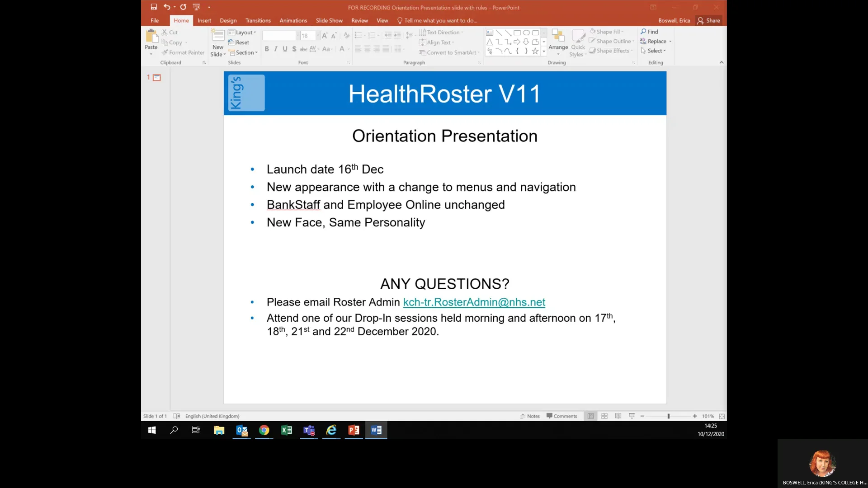Viewport: 868px width, 488px height.
Task: Open the kch-tr.RosterAdmin@nhs.net email link
Action: click(x=474, y=302)
